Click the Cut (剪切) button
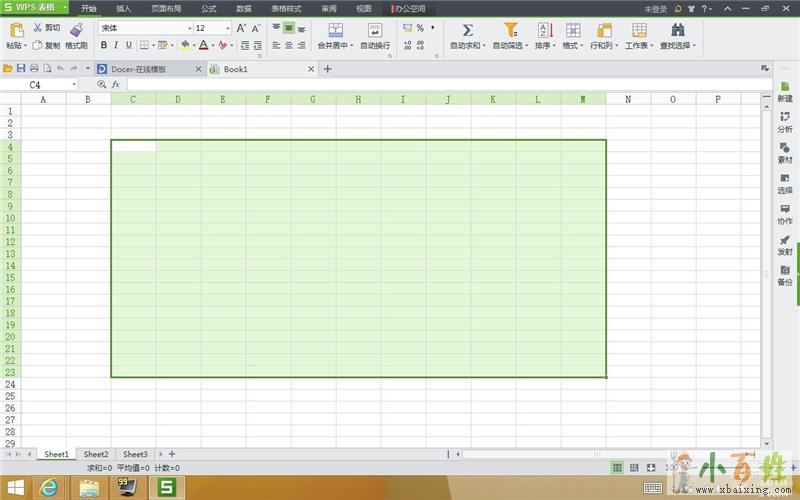 [x=47, y=28]
